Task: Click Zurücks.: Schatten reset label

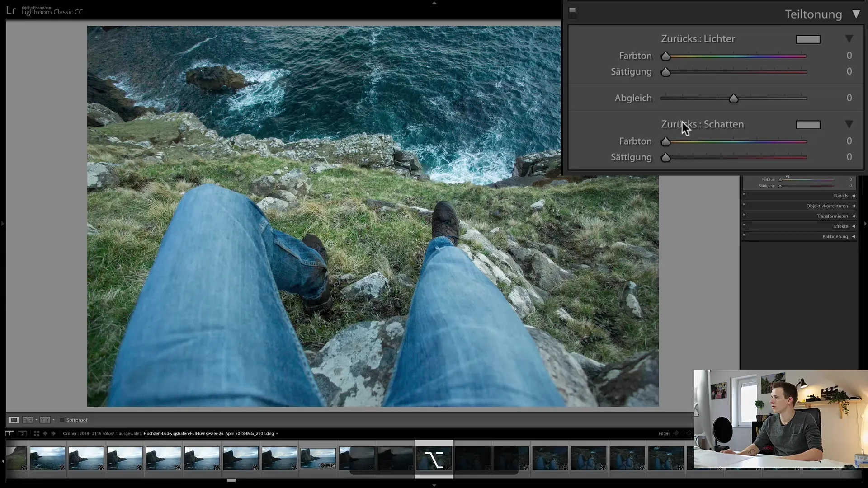Action: coord(702,124)
